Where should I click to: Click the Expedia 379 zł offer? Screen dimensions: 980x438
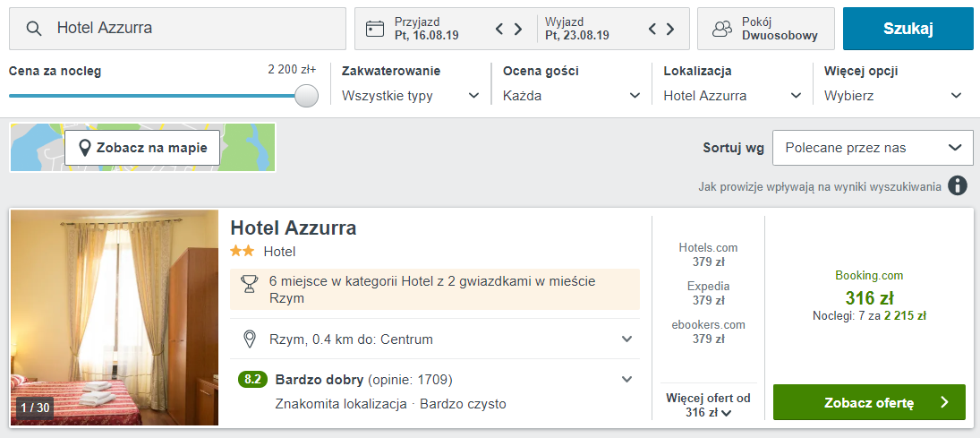pos(708,294)
